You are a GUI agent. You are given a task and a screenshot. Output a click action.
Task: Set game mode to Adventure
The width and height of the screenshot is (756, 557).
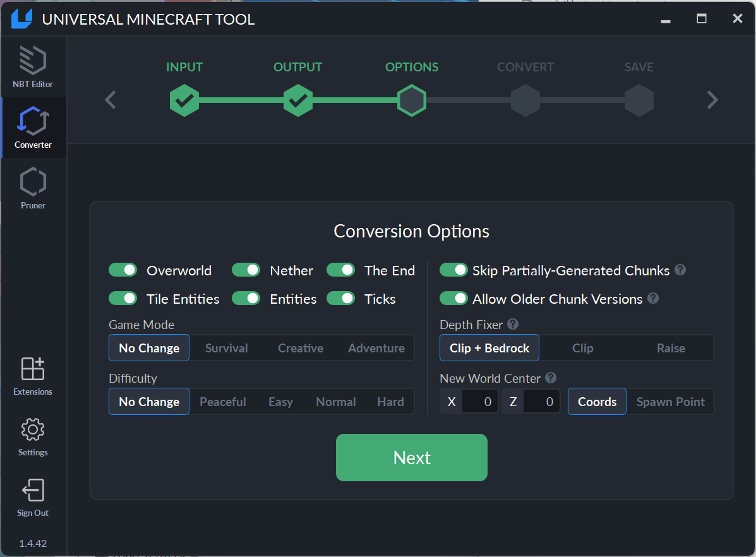(376, 348)
